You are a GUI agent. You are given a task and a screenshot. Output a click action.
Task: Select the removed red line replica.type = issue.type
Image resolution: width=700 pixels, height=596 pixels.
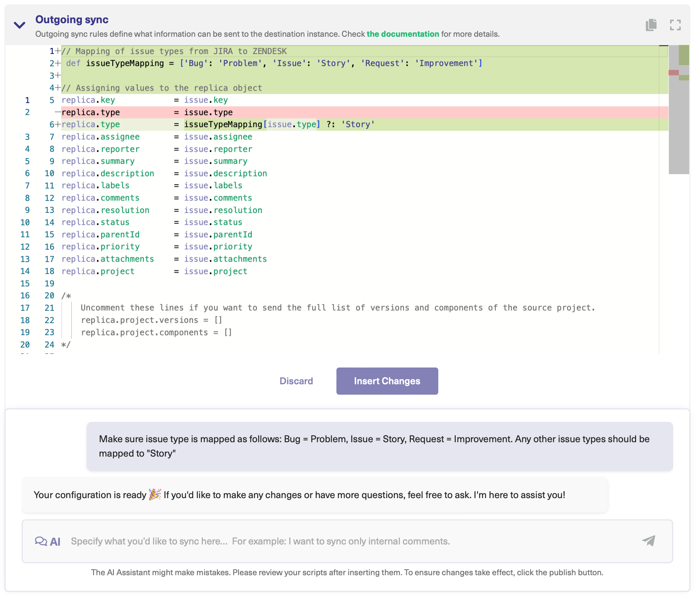coord(148,112)
